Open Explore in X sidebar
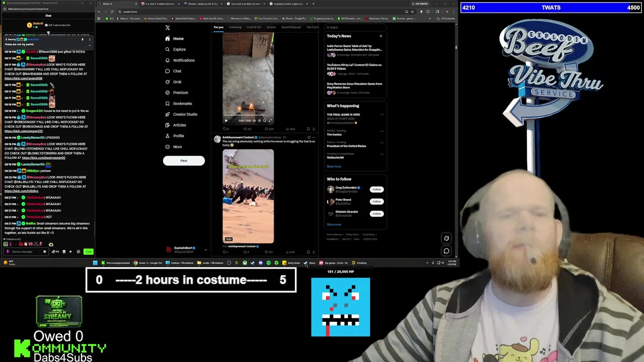 pyautogui.click(x=176, y=49)
